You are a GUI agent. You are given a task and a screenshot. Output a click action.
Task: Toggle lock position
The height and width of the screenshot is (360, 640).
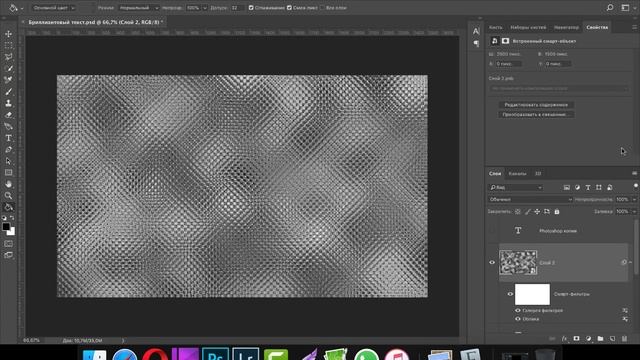pyautogui.click(x=537, y=211)
